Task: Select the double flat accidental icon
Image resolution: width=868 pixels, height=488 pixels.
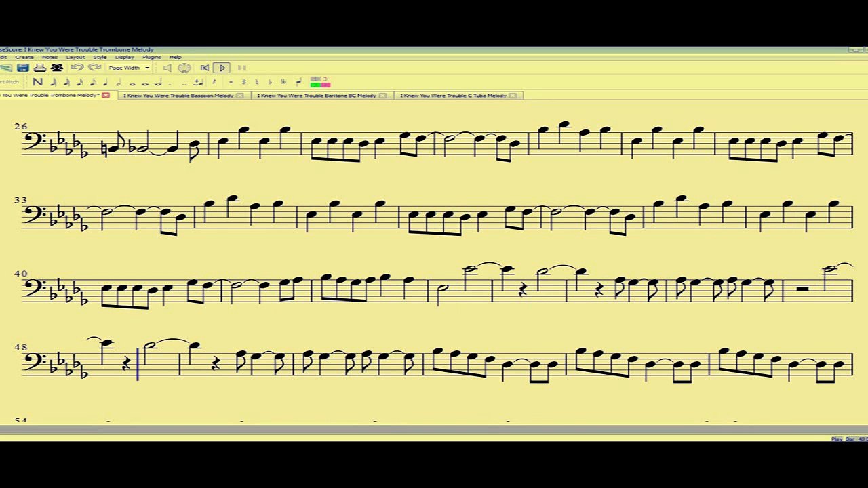Action: coord(283,82)
